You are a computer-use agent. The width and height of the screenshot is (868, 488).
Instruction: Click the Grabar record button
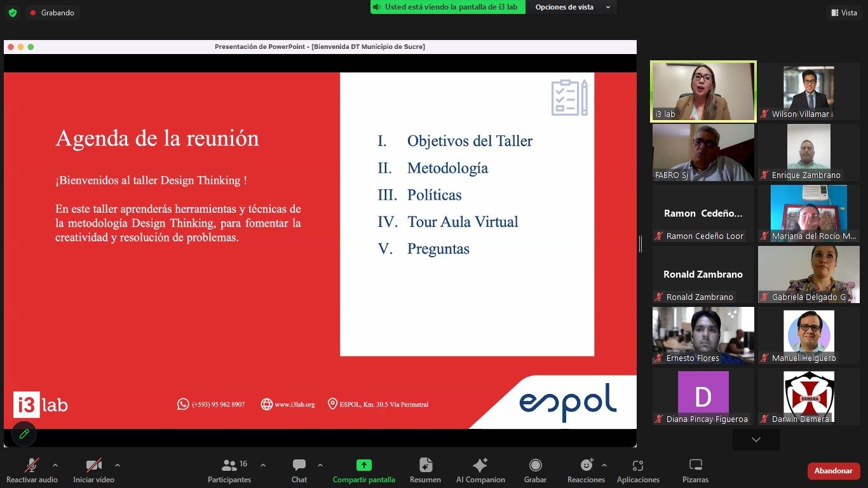(x=536, y=471)
